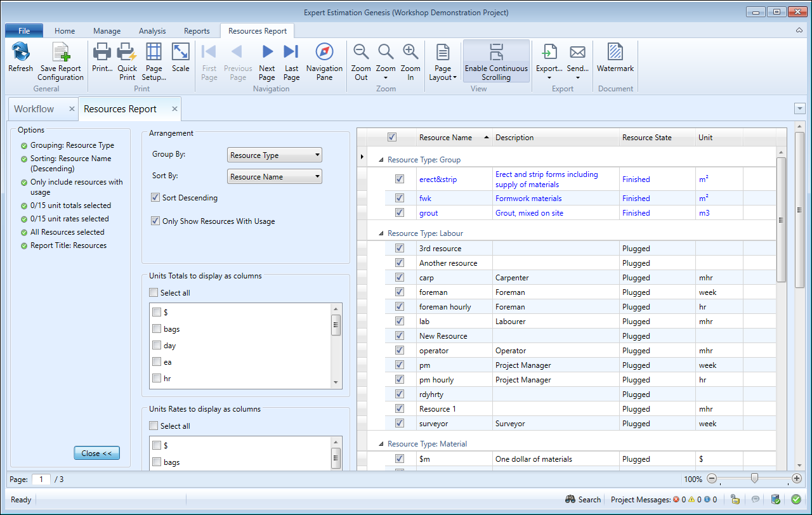The width and height of the screenshot is (812, 515).
Task: Open the Navigation Pane
Action: [324, 62]
